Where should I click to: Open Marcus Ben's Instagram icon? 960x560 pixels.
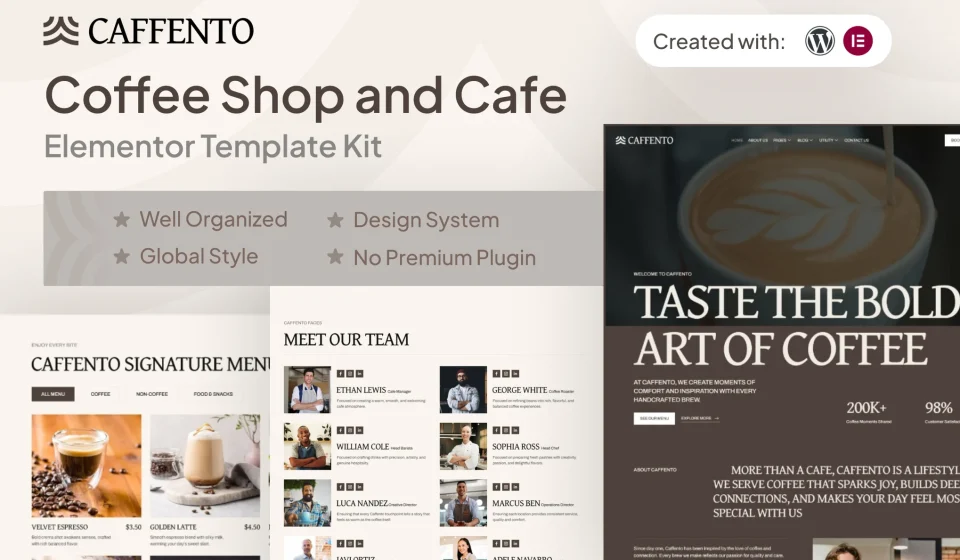(x=506, y=487)
